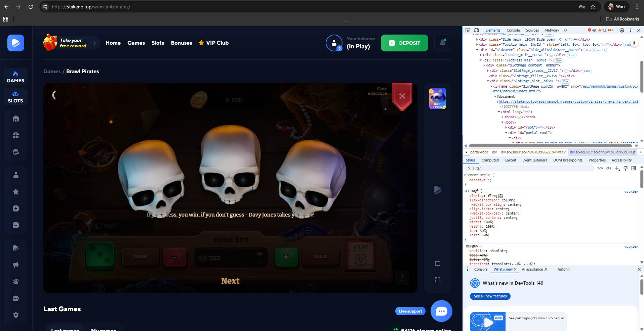644x331 pixels.
Task: Click the megaphone promotions sidebar icon
Action: pyautogui.click(x=16, y=265)
